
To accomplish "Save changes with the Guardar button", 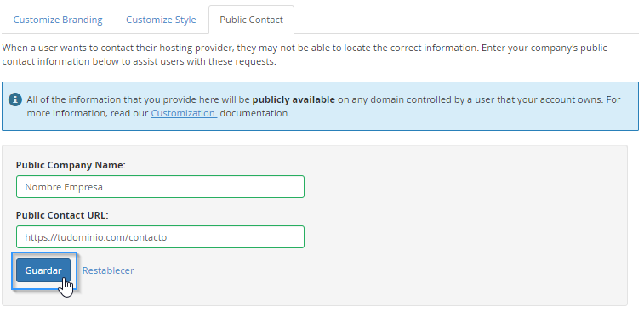I will (x=43, y=270).
